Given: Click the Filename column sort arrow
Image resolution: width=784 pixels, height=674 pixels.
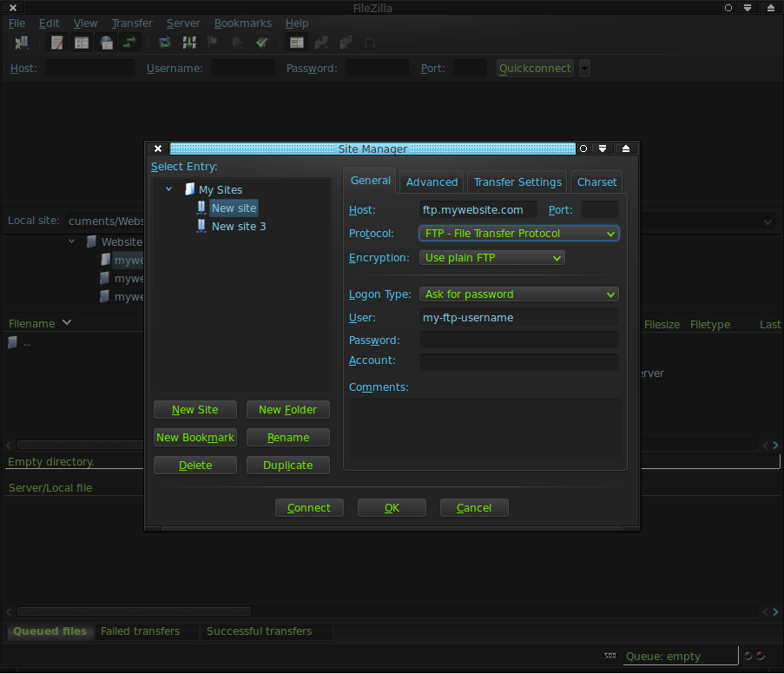Looking at the screenshot, I should coord(67,323).
